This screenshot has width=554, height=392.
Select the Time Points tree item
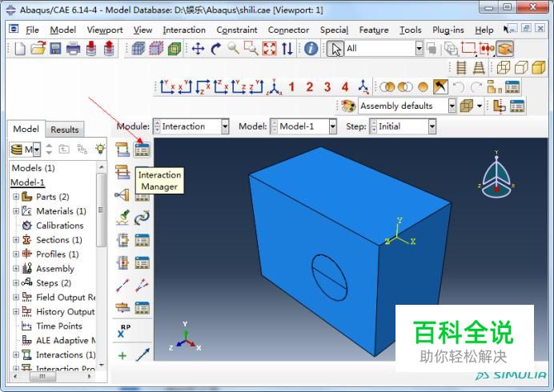coord(59,326)
